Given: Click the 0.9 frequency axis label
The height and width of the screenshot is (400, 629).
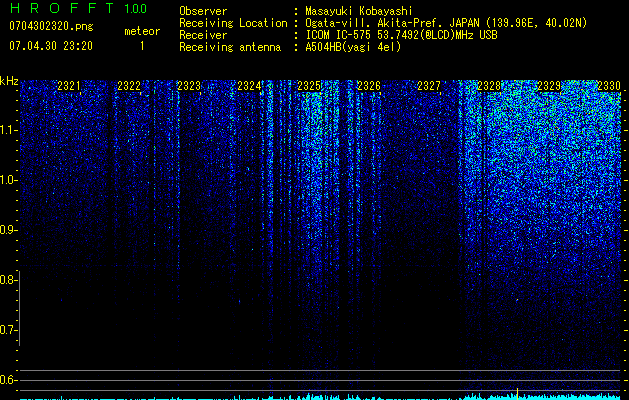Looking at the screenshot, I should point(7,230).
